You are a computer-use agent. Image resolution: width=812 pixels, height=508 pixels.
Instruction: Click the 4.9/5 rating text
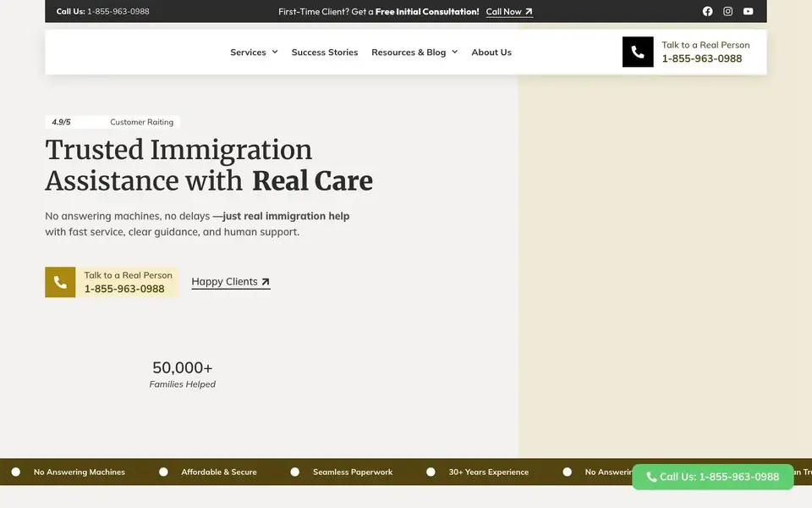coord(61,122)
